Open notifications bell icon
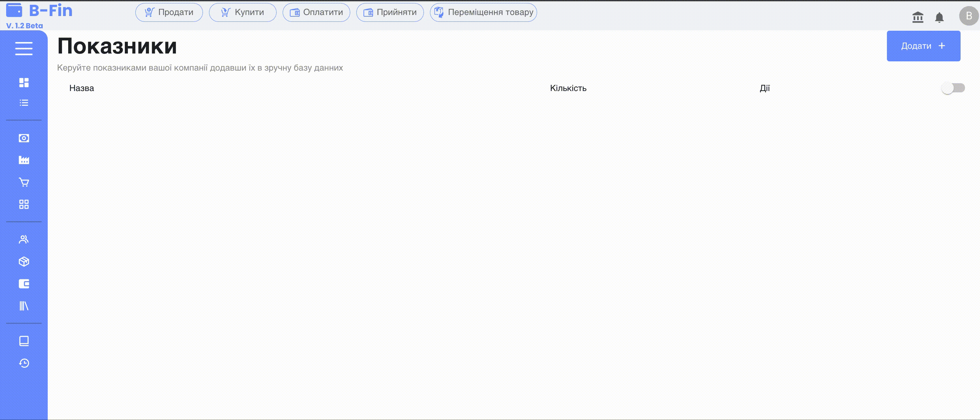980x420 pixels. click(x=939, y=17)
